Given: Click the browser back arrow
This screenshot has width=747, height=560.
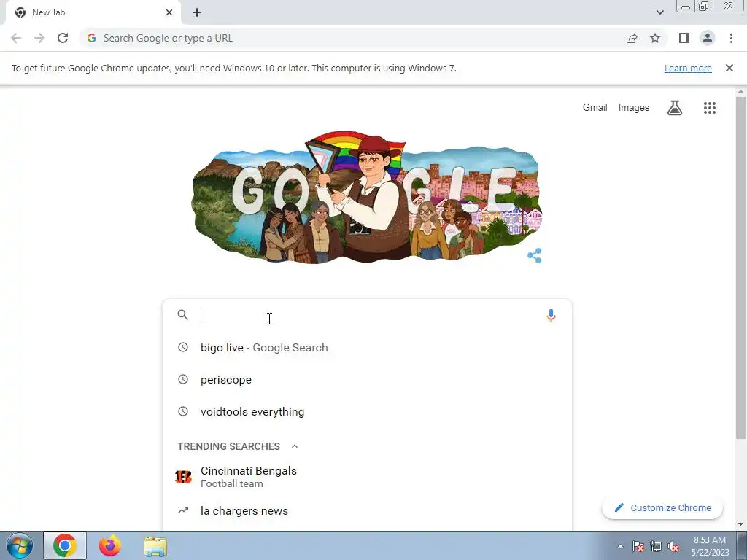Looking at the screenshot, I should click(x=16, y=38).
